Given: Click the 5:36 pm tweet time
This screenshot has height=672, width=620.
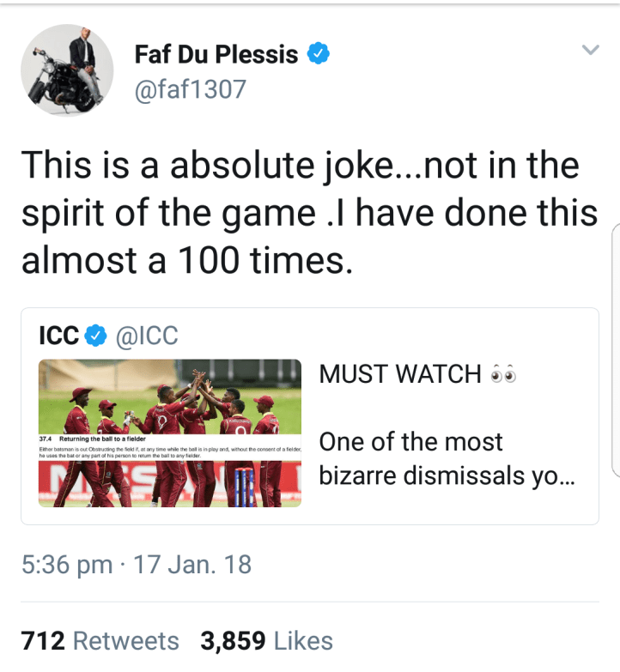Looking at the screenshot, I should (67, 564).
